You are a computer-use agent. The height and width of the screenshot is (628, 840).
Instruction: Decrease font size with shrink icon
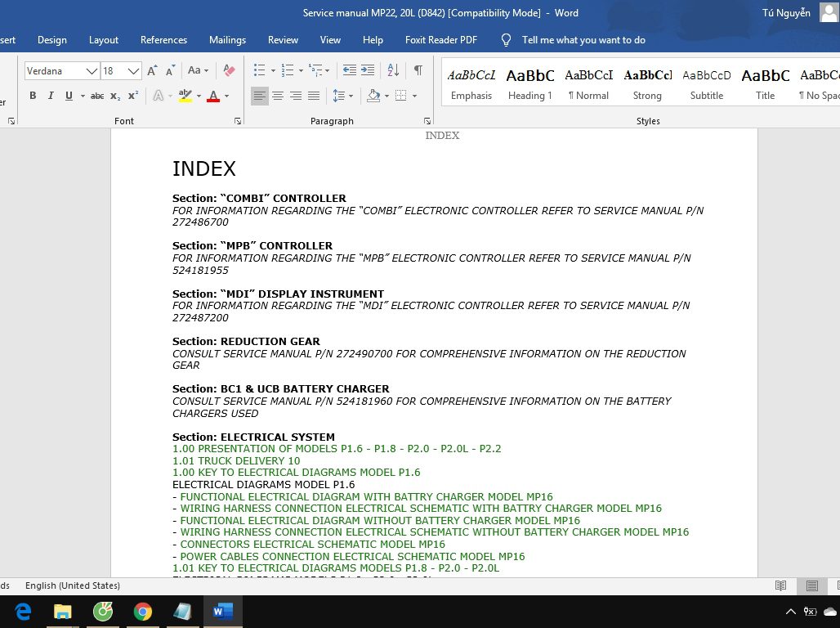170,71
